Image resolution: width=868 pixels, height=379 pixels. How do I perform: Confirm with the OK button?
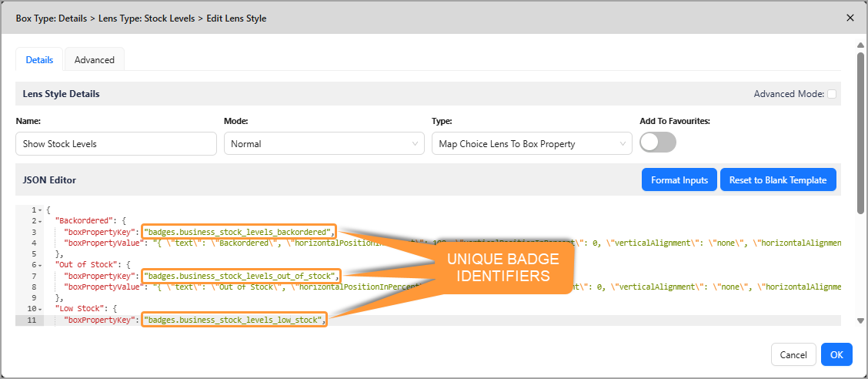point(836,355)
